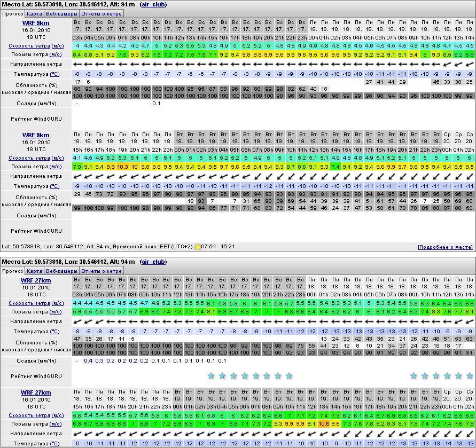Open the Подробнее о месте link
Viewport: 476px width, 448px height.
click(x=445, y=247)
